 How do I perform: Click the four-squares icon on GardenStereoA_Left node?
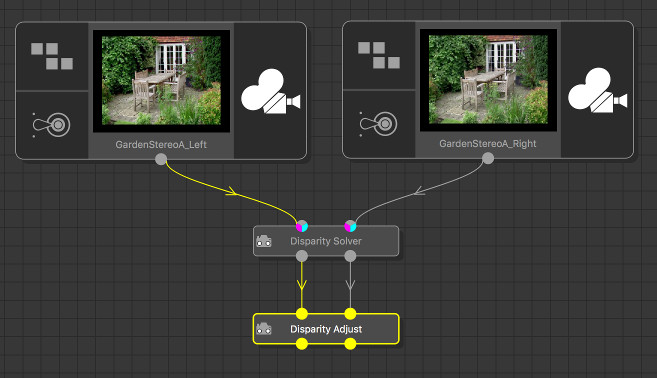[52, 56]
